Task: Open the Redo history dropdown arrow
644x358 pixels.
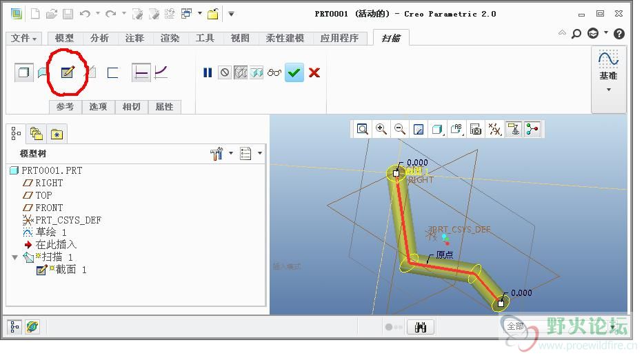Action: (123, 14)
